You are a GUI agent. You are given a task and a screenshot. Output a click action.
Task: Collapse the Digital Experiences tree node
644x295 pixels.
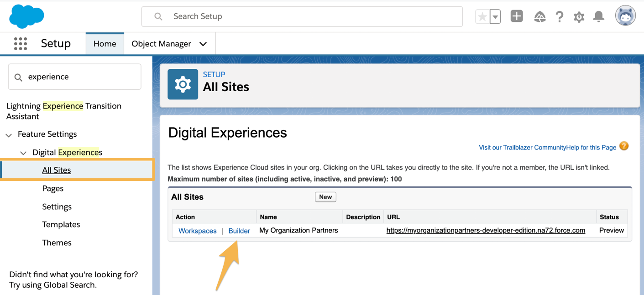coord(23,153)
